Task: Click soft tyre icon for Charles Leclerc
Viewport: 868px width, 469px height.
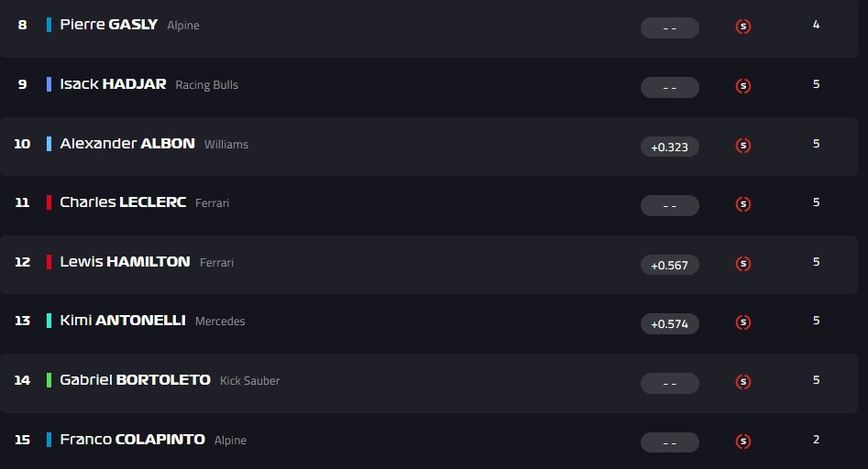Action: [743, 204]
